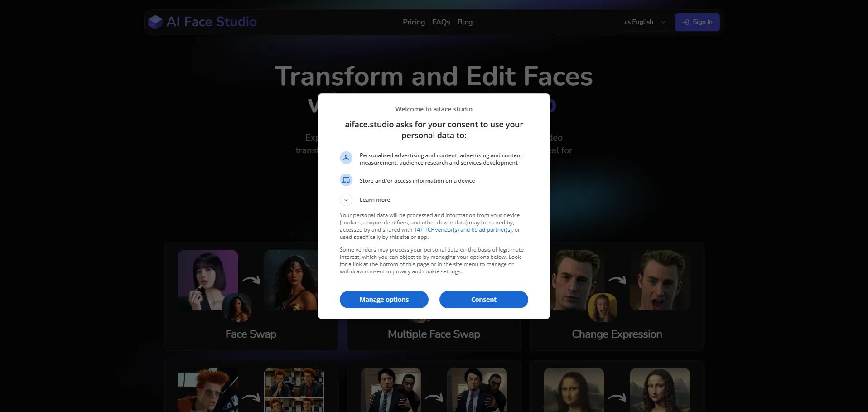
Task: Open the Pricing page
Action: tap(414, 22)
